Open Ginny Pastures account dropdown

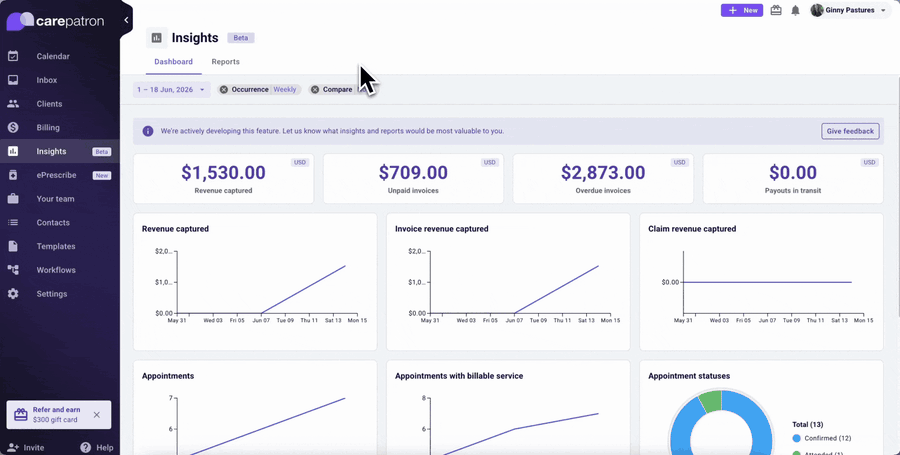[848, 10]
